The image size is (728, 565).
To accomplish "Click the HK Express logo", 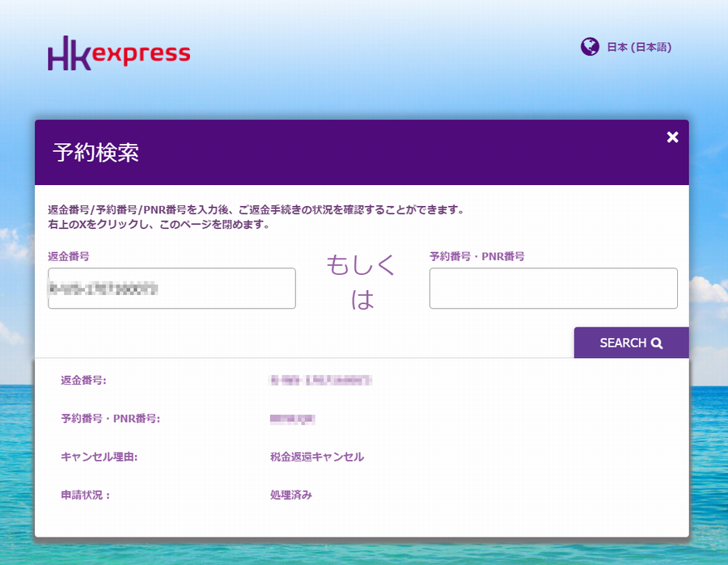I will (119, 53).
